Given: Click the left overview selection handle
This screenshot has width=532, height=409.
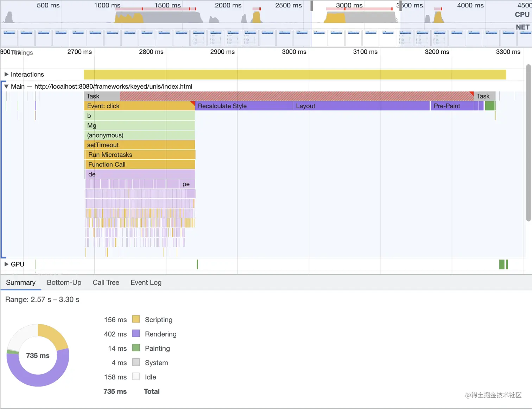Looking at the screenshot, I should tap(312, 6).
